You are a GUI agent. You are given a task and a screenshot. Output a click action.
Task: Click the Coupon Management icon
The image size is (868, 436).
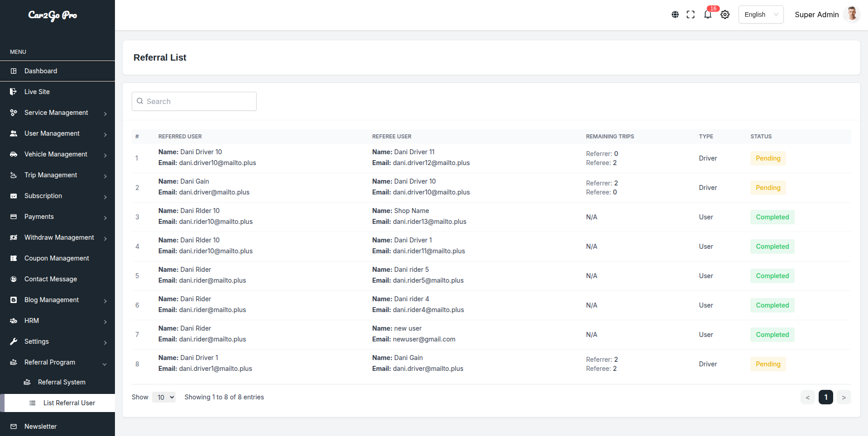(14, 258)
